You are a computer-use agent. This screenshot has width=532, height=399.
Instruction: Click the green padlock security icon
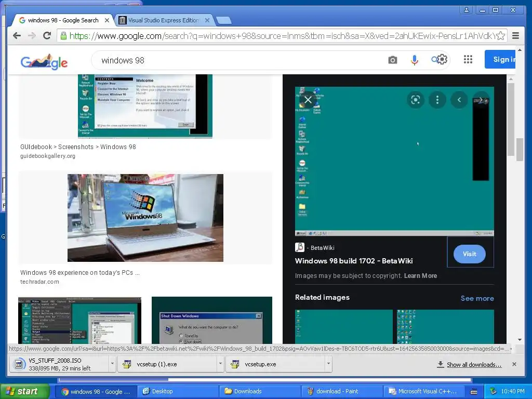(63, 36)
